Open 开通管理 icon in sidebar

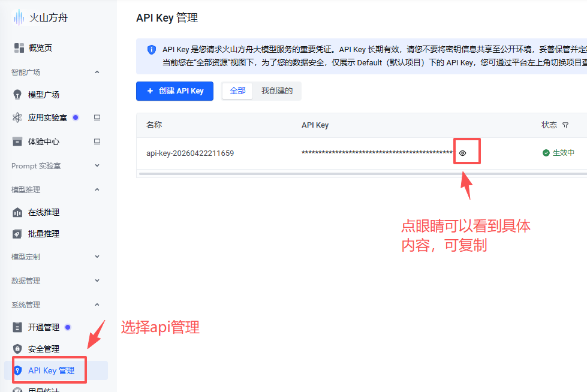(18, 328)
